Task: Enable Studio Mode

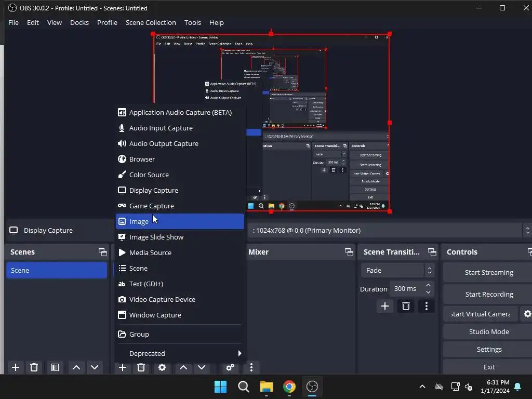Action: 488,332
